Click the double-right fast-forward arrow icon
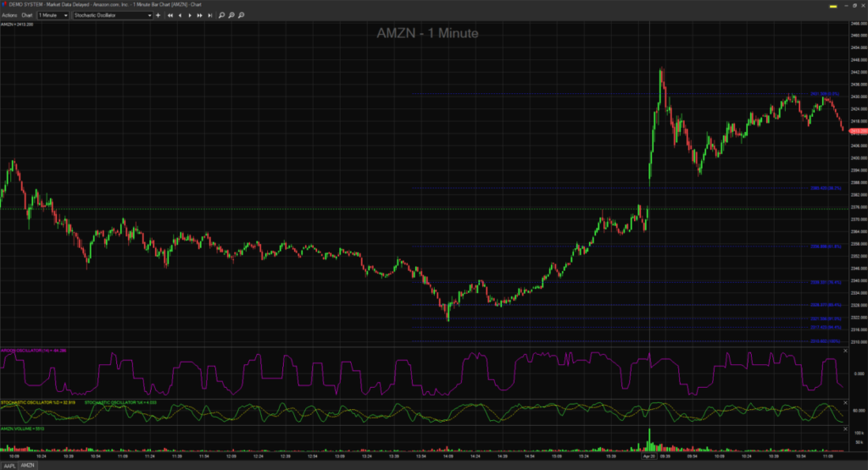The height and width of the screenshot is (470, 868). (198, 15)
